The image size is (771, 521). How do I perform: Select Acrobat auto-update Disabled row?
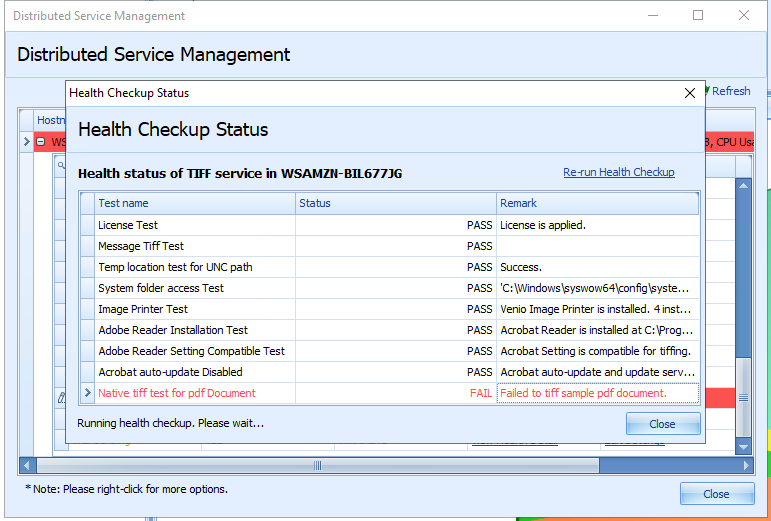pos(389,372)
